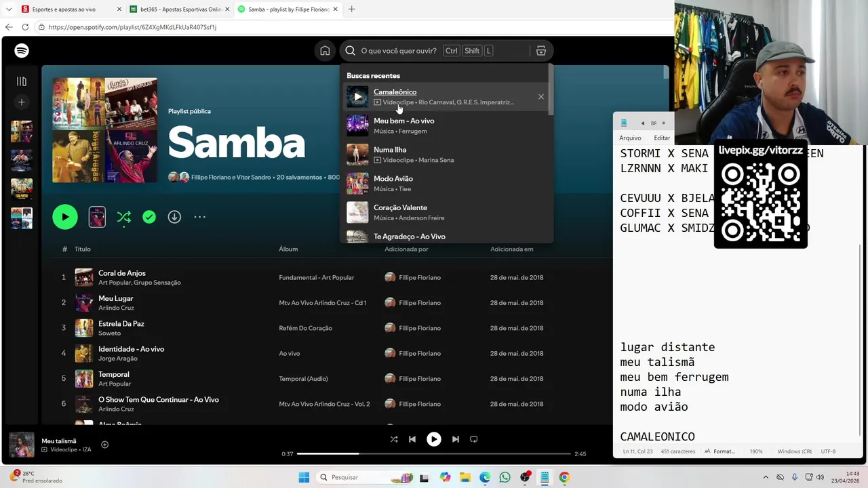The image size is (868, 488).
Task: Click 'Windows (CRL' line ending in Notepad status bar
Action: coord(795,451)
